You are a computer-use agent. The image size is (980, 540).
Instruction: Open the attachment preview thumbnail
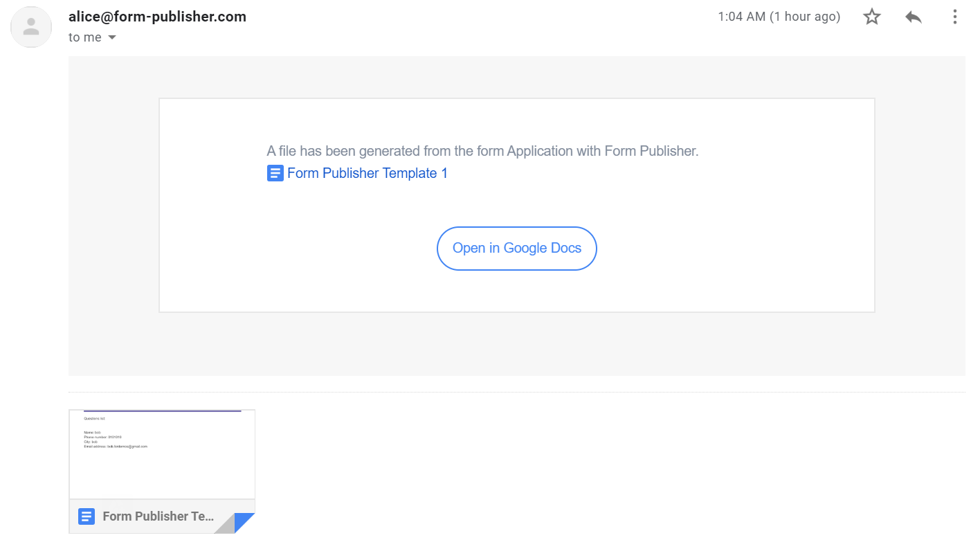tap(162, 454)
